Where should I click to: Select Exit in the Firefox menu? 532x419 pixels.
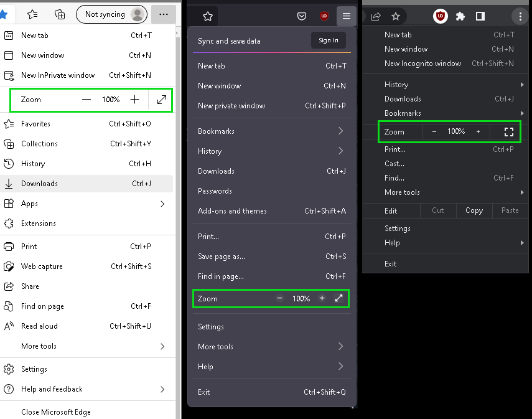(271, 392)
